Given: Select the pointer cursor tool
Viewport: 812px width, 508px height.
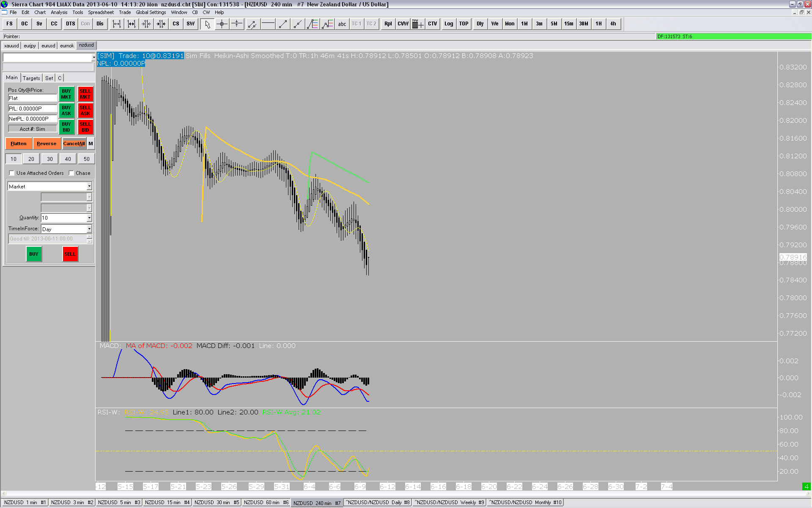Looking at the screenshot, I should click(x=207, y=24).
